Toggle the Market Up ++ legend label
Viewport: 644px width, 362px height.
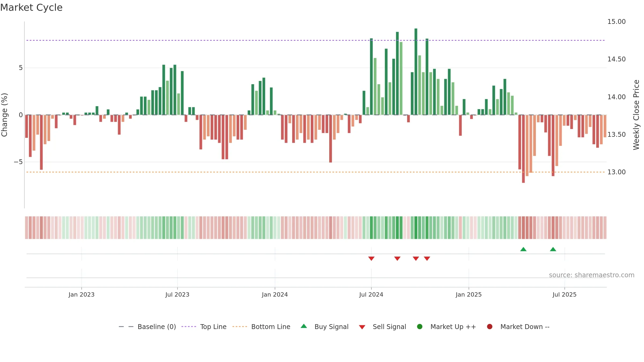(x=453, y=327)
